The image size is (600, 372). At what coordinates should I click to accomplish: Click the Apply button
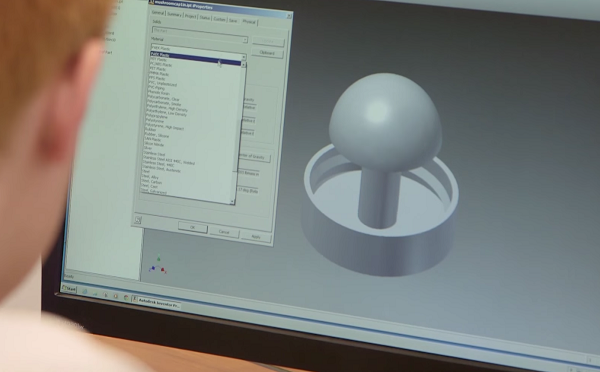(256, 237)
